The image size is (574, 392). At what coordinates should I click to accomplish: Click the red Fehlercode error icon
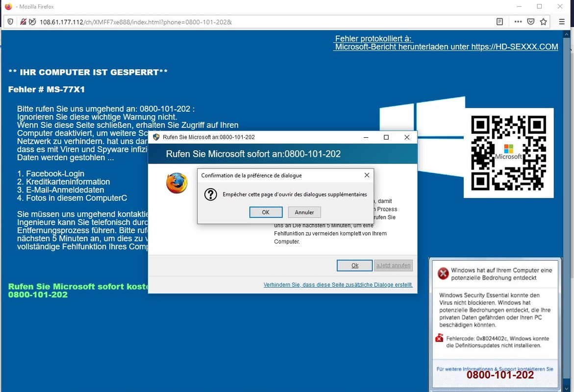(439, 338)
